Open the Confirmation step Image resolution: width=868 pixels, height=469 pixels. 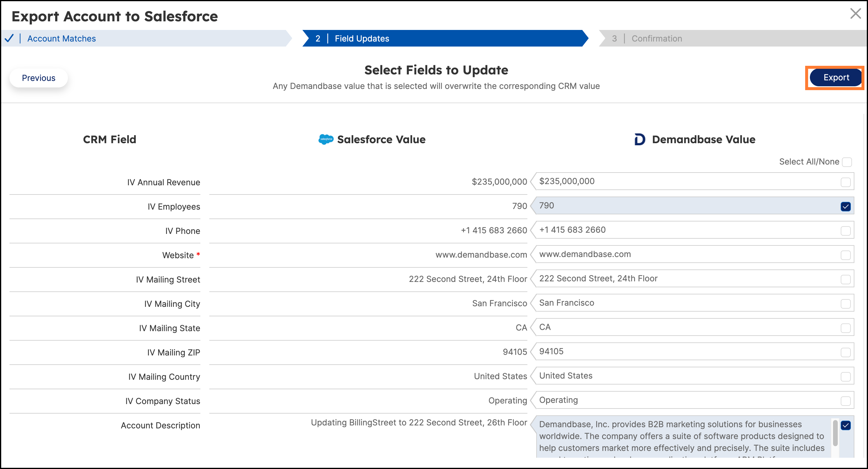tap(733, 39)
